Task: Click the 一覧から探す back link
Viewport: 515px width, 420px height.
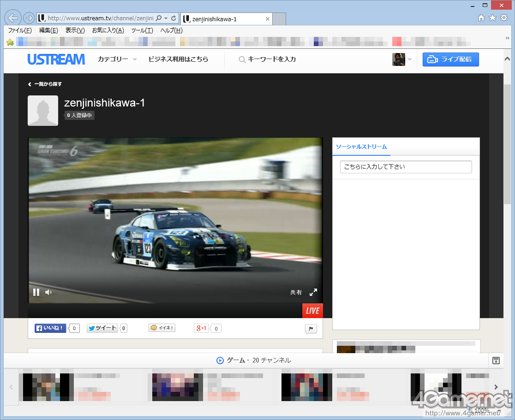Action: 45,84
